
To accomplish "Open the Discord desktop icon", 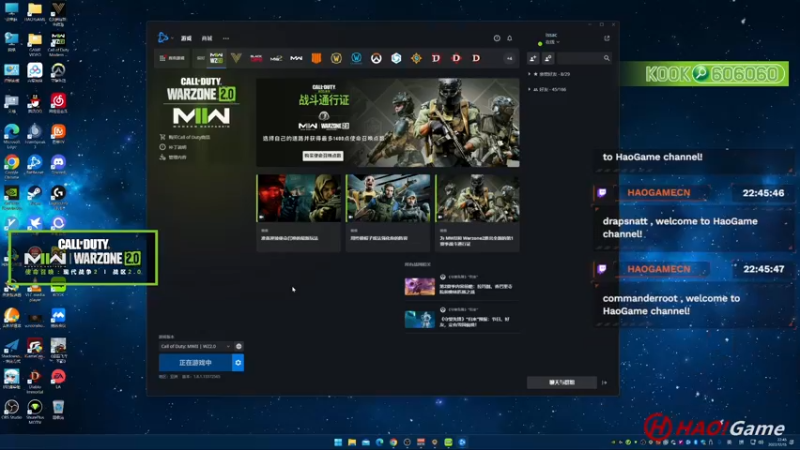I will coord(58,165).
